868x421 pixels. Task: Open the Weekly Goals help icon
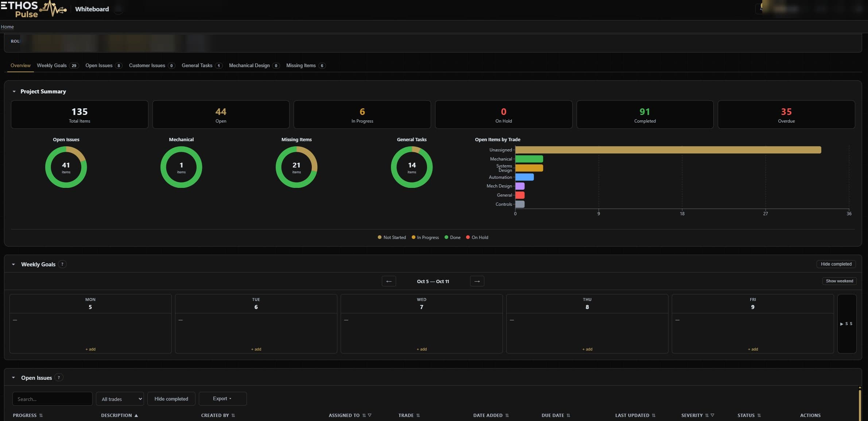[x=62, y=264]
